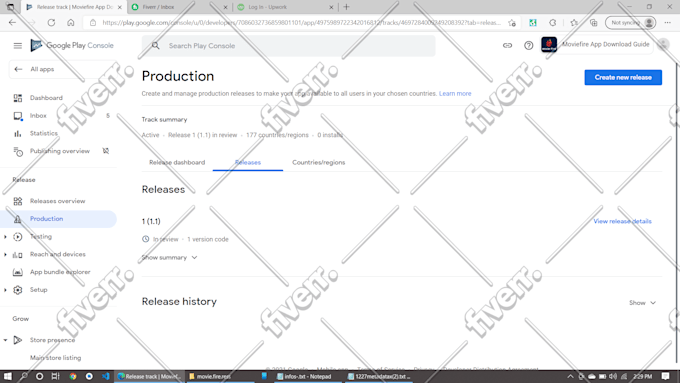Click the address bar URL
680x383 pixels.
[x=301, y=23]
